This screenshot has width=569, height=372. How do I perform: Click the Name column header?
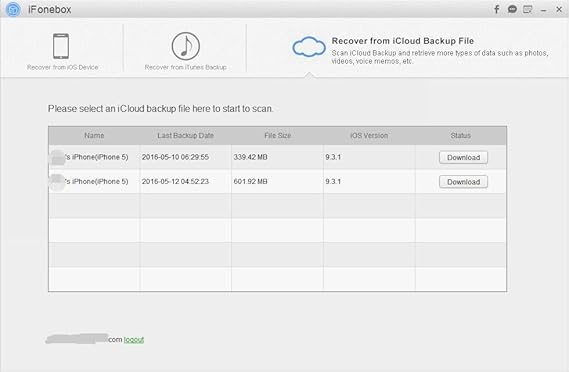point(94,136)
